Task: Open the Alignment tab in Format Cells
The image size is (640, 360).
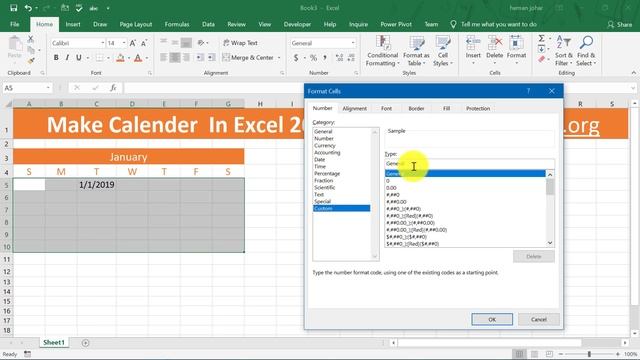Action: pyautogui.click(x=354, y=109)
